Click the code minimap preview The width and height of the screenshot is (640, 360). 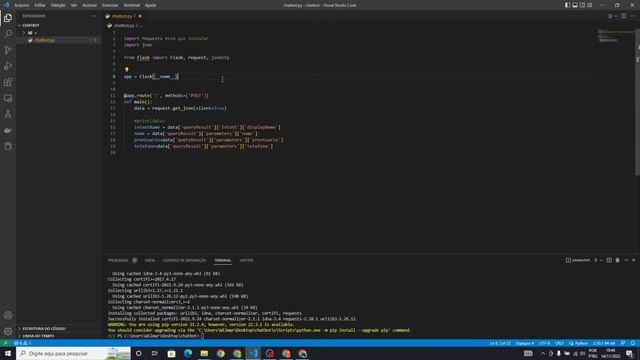[x=616, y=36]
